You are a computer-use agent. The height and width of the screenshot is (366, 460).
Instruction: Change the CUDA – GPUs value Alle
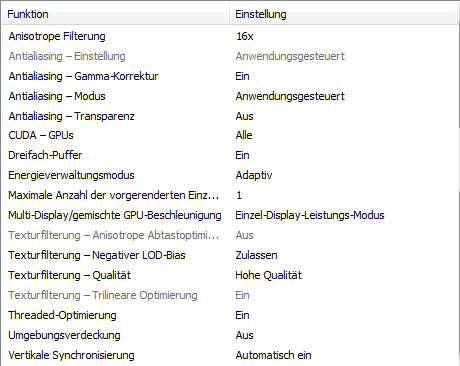244,135
